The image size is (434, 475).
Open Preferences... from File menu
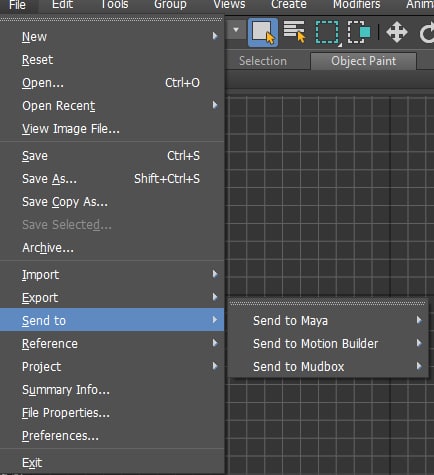tap(112, 435)
